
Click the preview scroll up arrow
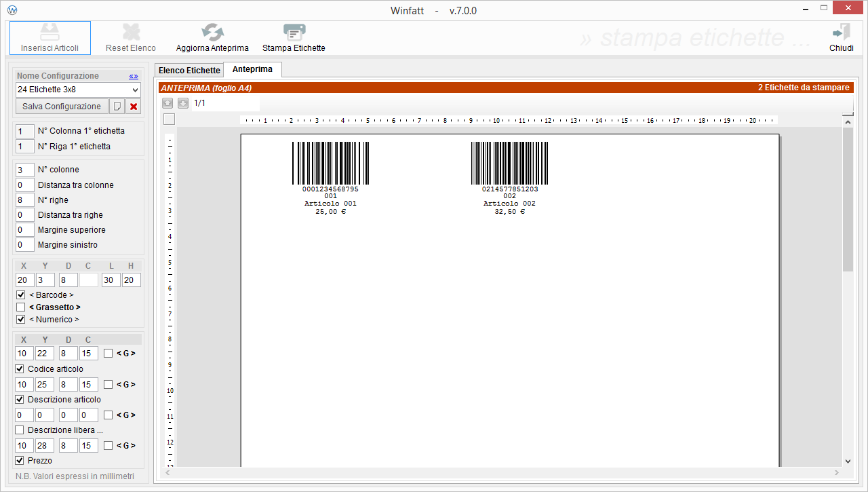tap(848, 122)
